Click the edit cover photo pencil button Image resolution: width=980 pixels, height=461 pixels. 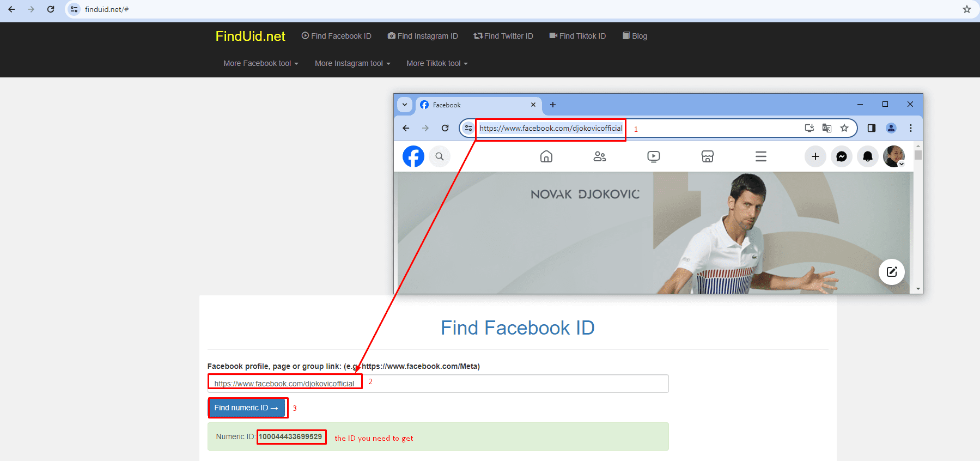pos(892,271)
